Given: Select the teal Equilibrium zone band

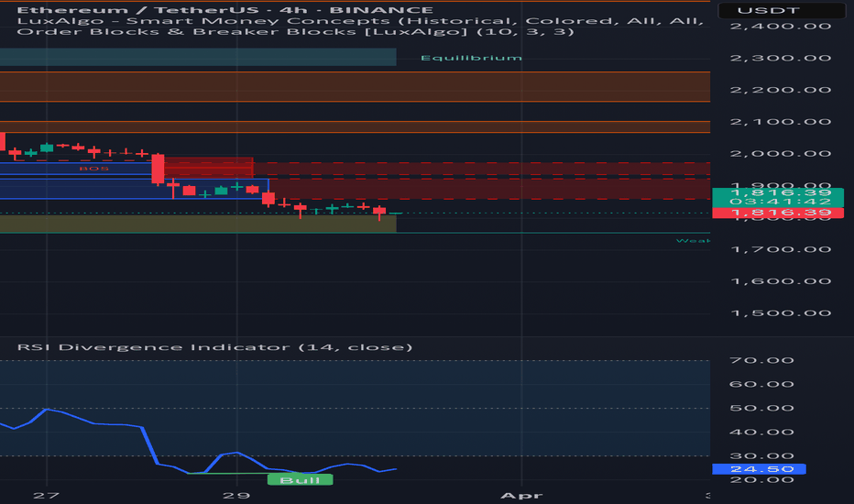Looking at the screenshot, I should [x=198, y=57].
